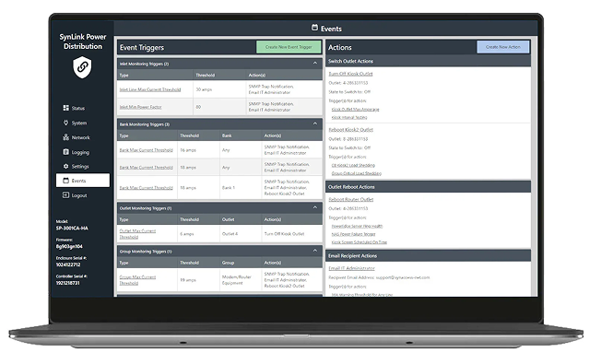589x364 pixels.
Task: Open Kiosk Screen Scheduled On Time link
Action: [x=359, y=242]
